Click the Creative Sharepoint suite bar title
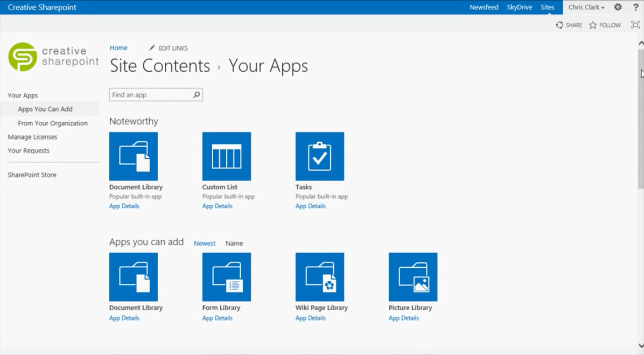The image size is (644, 355). tap(42, 7)
